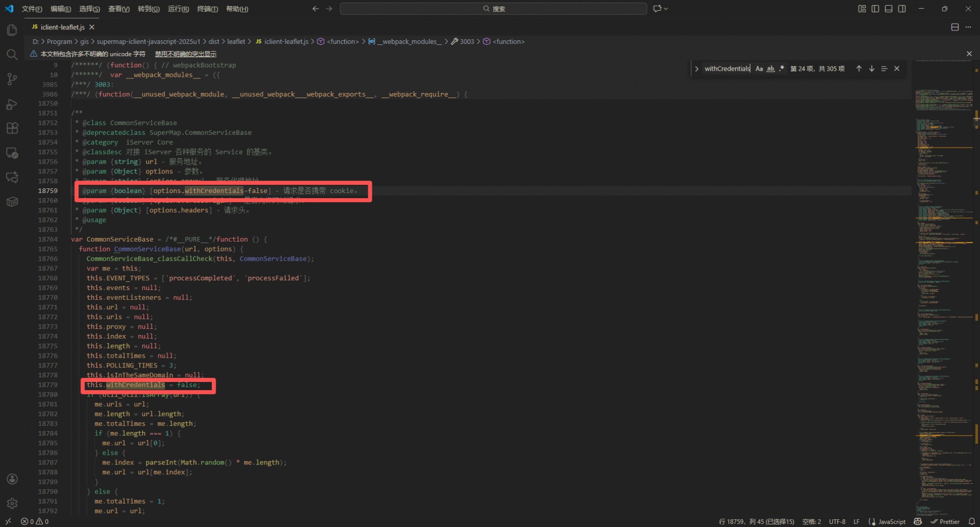
Task: Open JavaScript language mode selector
Action: pyautogui.click(x=891, y=521)
